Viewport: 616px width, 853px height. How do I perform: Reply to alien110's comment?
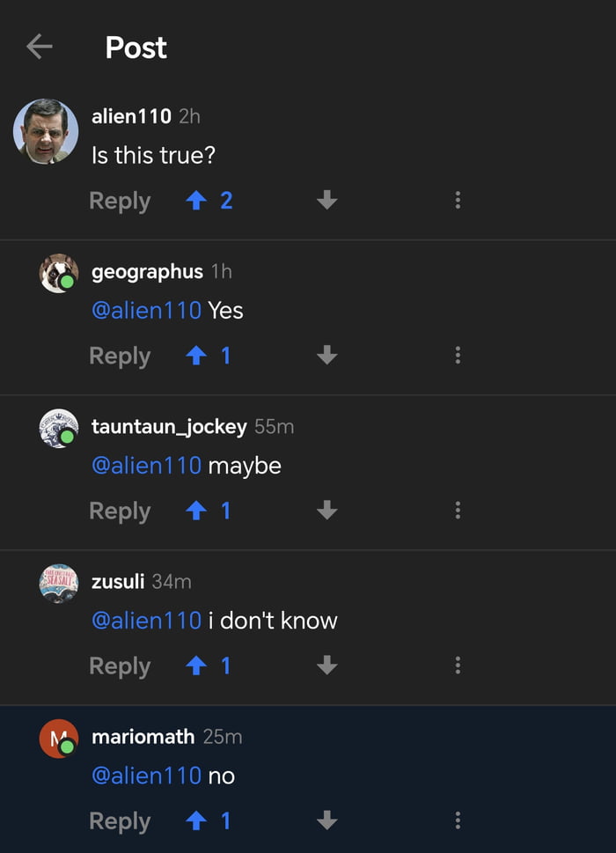[120, 201]
